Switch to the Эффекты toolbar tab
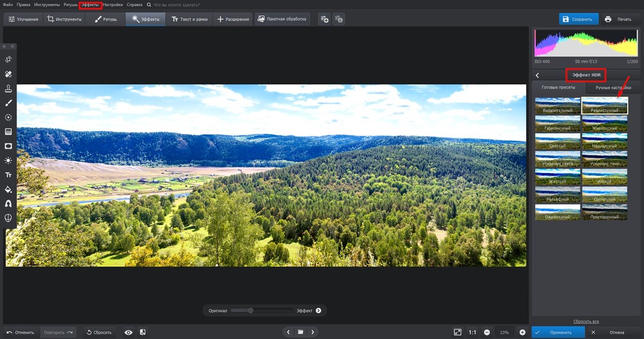 (x=146, y=19)
